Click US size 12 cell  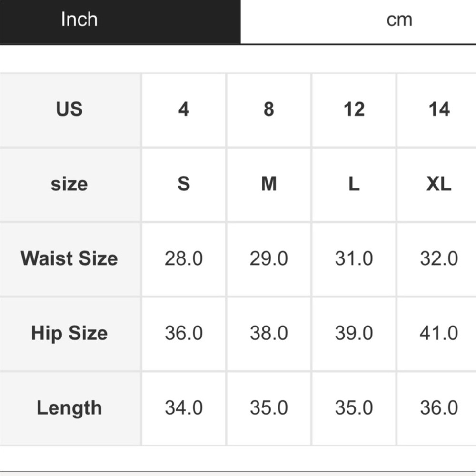354,109
